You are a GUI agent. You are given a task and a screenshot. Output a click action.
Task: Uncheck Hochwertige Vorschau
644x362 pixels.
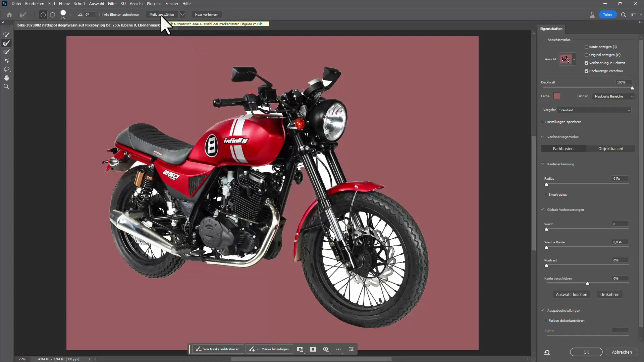(x=586, y=71)
